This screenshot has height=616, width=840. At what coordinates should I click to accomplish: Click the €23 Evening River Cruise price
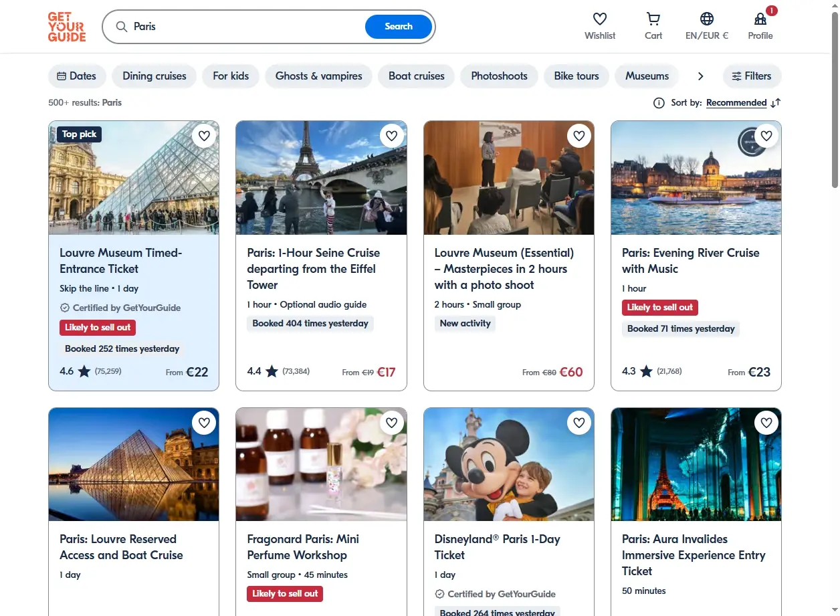coord(759,372)
